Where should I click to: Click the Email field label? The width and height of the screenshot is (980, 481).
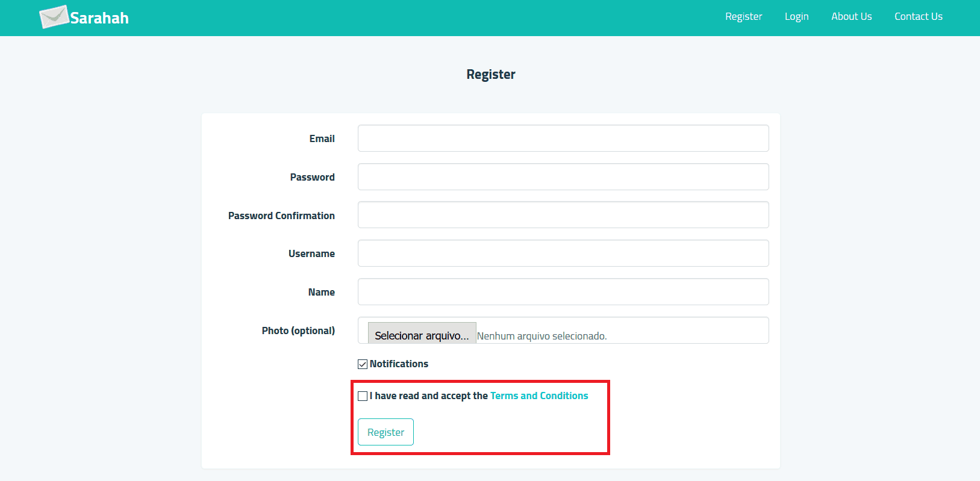(x=322, y=139)
